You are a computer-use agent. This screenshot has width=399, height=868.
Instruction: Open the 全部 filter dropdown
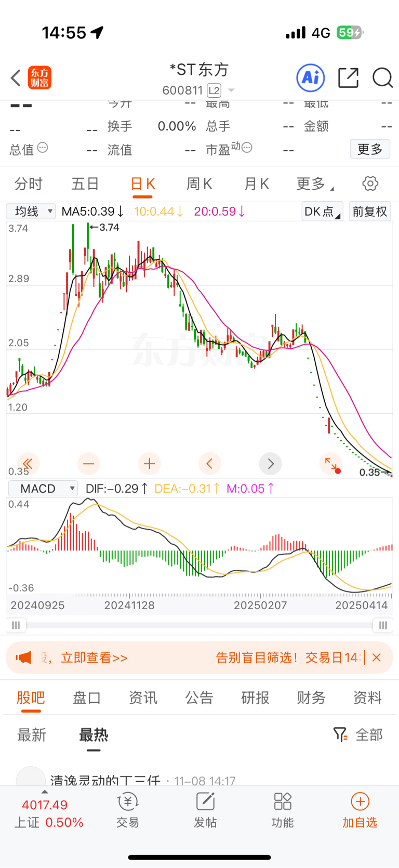(x=358, y=735)
